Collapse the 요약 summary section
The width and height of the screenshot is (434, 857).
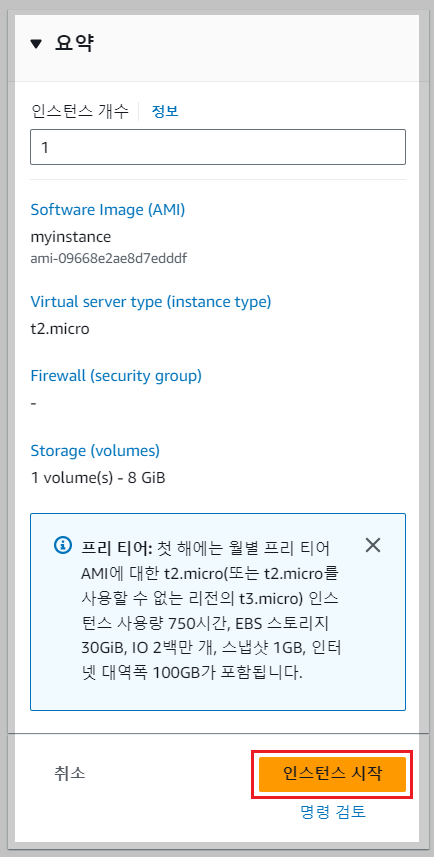tap(36, 44)
